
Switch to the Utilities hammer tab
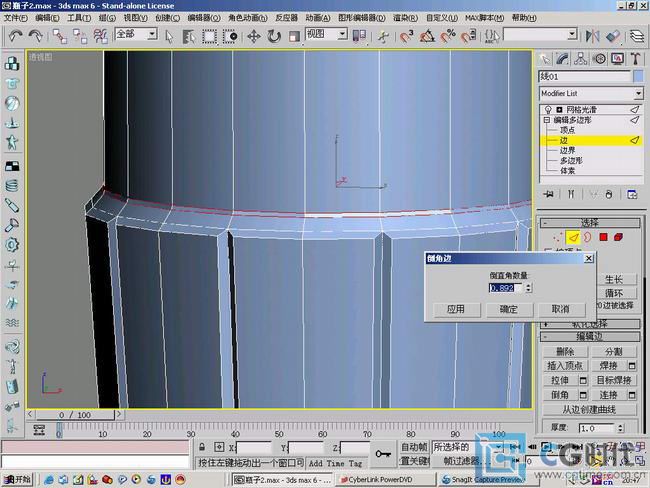click(635, 59)
